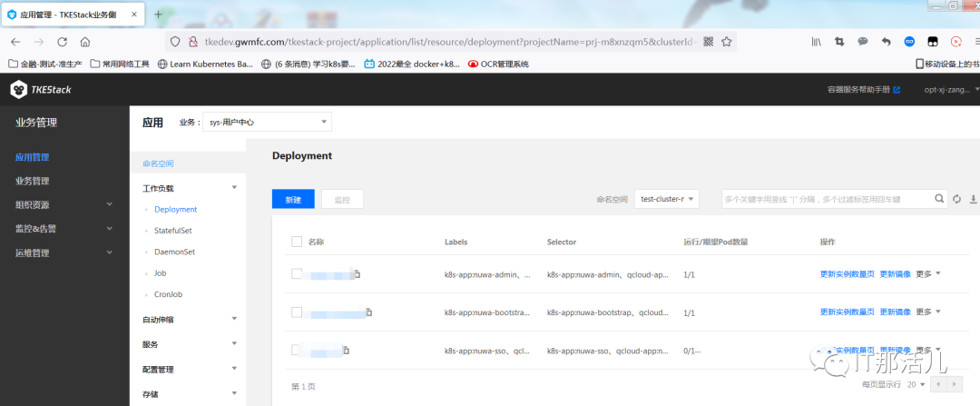Select Deployment under 工作负载
Viewport: 980px width, 406px height.
[x=176, y=210]
